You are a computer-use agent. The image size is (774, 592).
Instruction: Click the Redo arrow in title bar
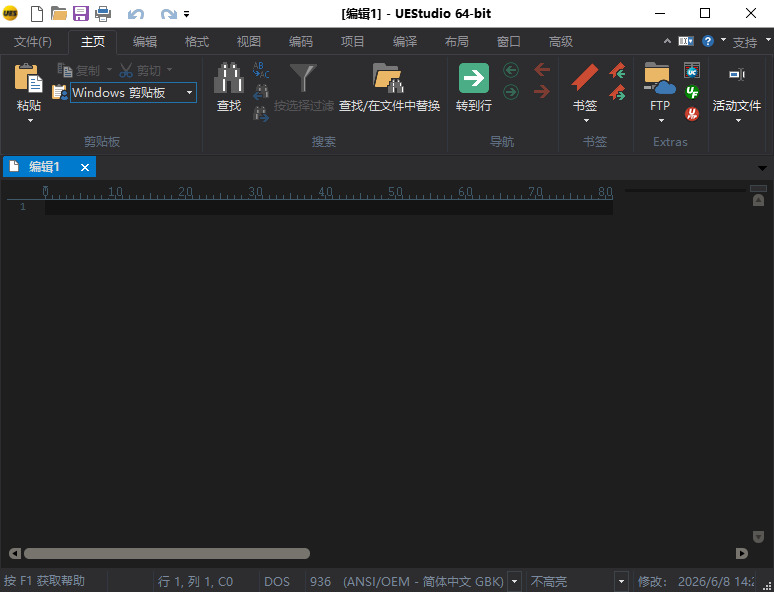[x=169, y=14]
